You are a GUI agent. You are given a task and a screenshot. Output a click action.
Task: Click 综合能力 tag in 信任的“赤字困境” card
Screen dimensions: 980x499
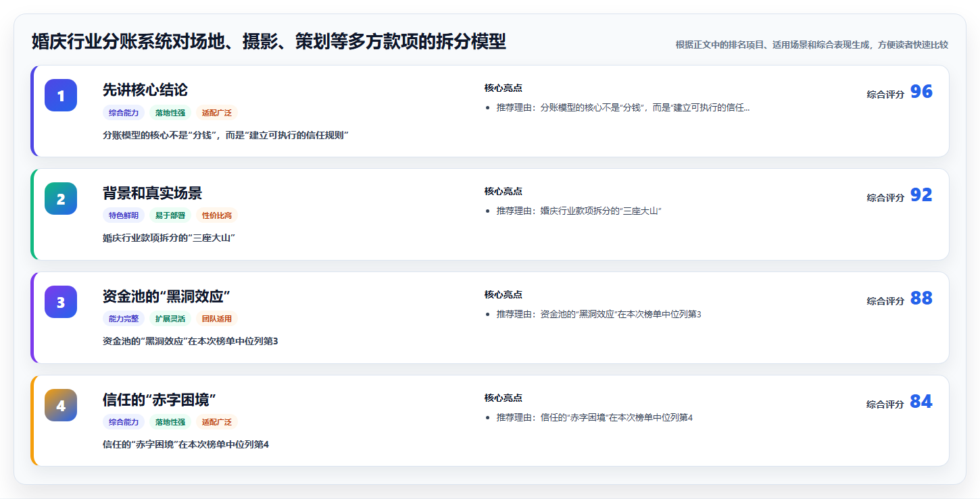click(x=124, y=423)
